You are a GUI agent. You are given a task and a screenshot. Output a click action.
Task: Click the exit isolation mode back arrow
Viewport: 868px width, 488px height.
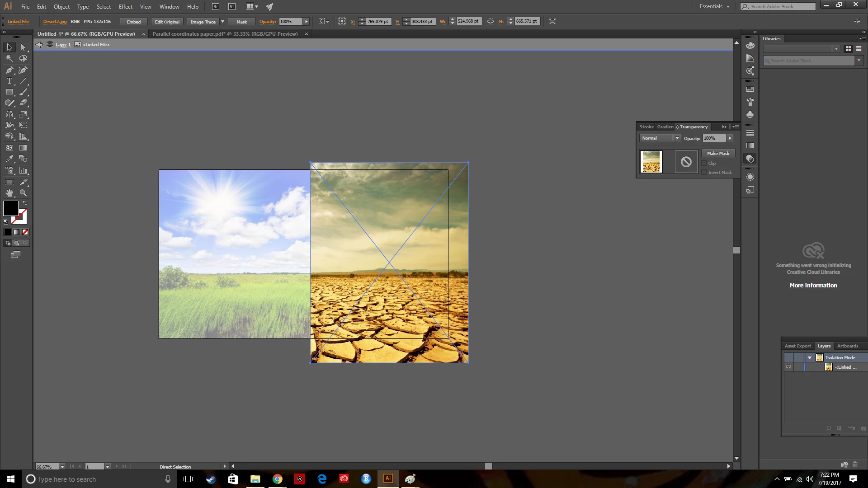point(39,44)
